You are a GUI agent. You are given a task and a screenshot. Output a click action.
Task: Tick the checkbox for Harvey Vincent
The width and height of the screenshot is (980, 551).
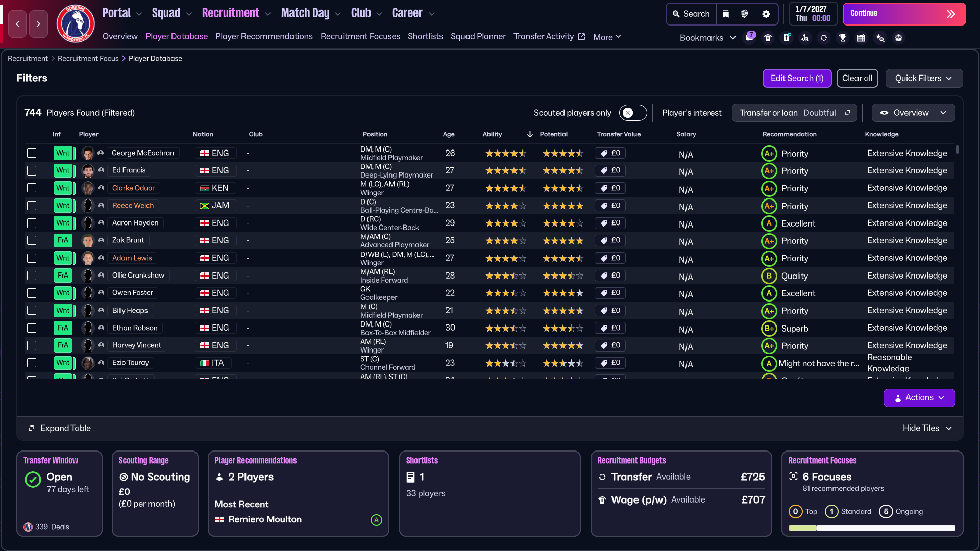[32, 345]
